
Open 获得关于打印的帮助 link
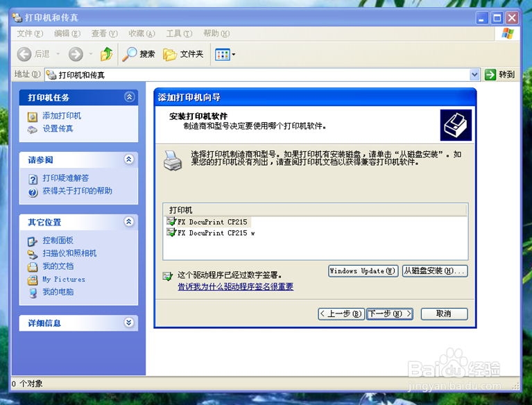pyautogui.click(x=78, y=191)
